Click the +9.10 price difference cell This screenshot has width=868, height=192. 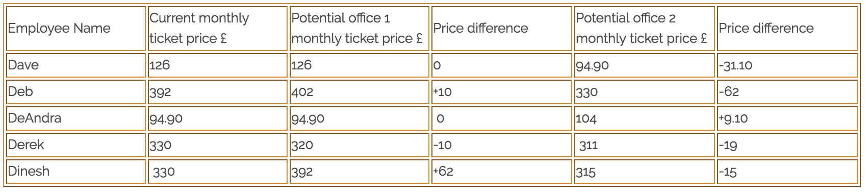787,118
